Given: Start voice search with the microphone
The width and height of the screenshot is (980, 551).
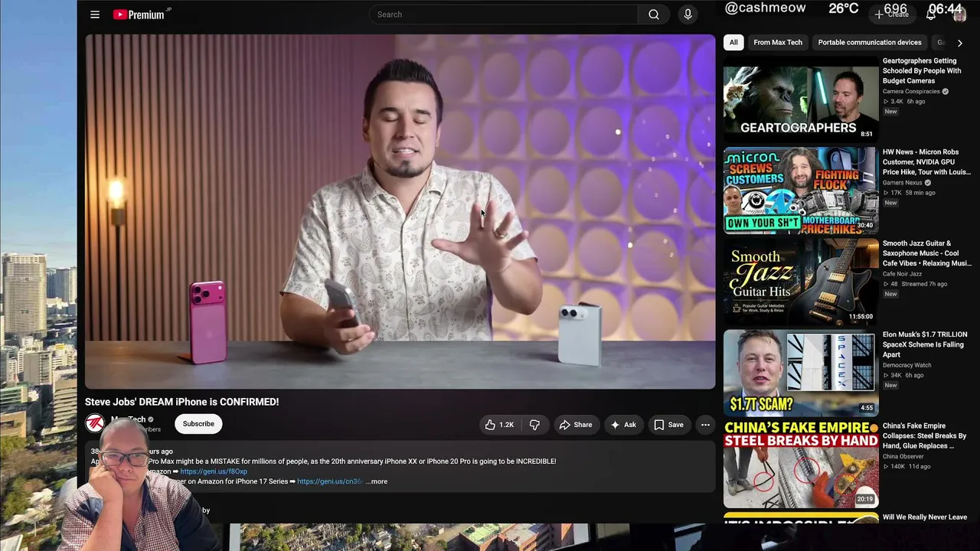Looking at the screenshot, I should [688, 15].
